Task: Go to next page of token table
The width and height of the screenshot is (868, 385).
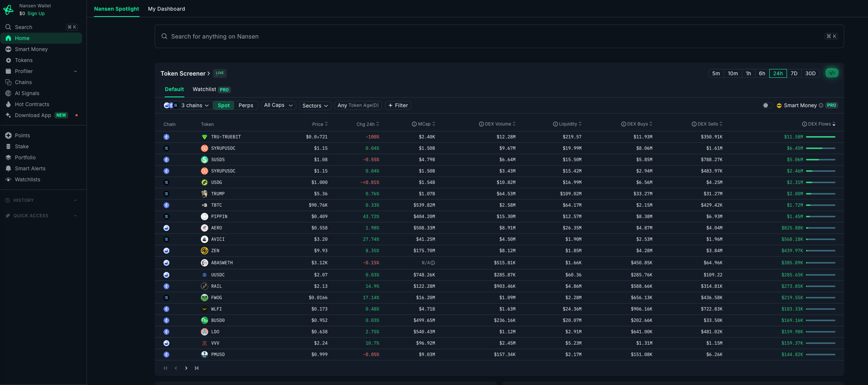Action: [186, 368]
